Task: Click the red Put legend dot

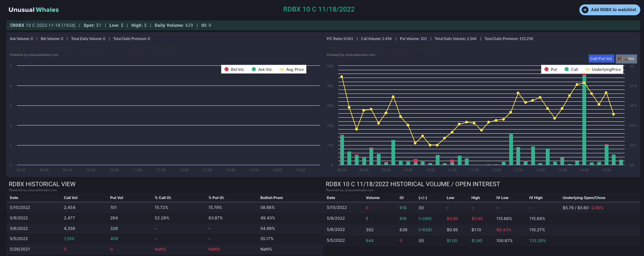Action: [x=546, y=69]
